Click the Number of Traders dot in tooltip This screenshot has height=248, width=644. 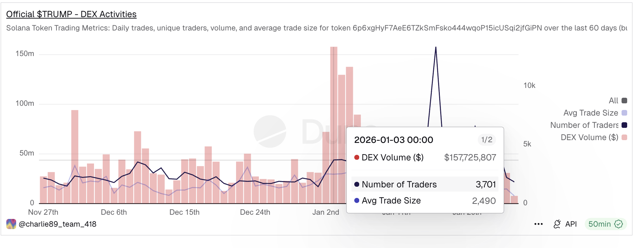click(x=357, y=184)
